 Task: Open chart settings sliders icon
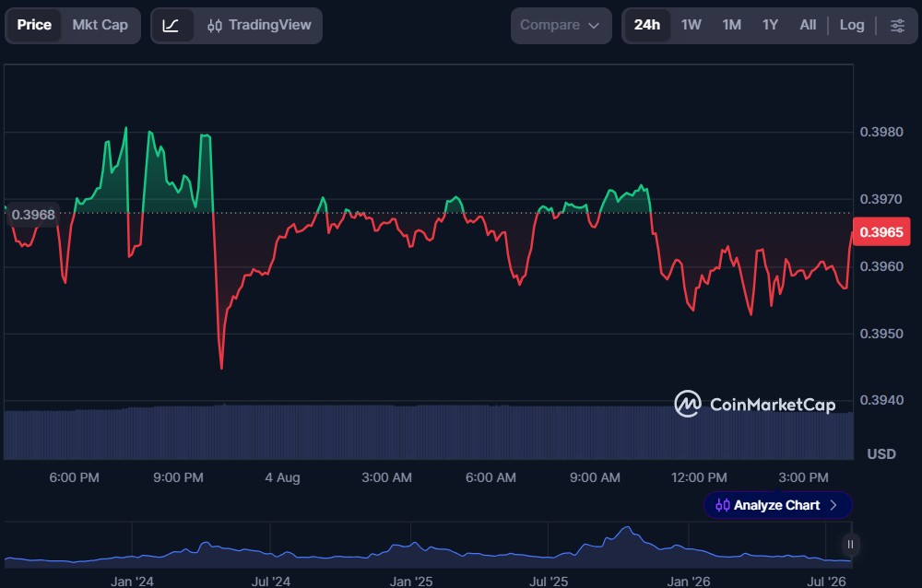coord(897,25)
